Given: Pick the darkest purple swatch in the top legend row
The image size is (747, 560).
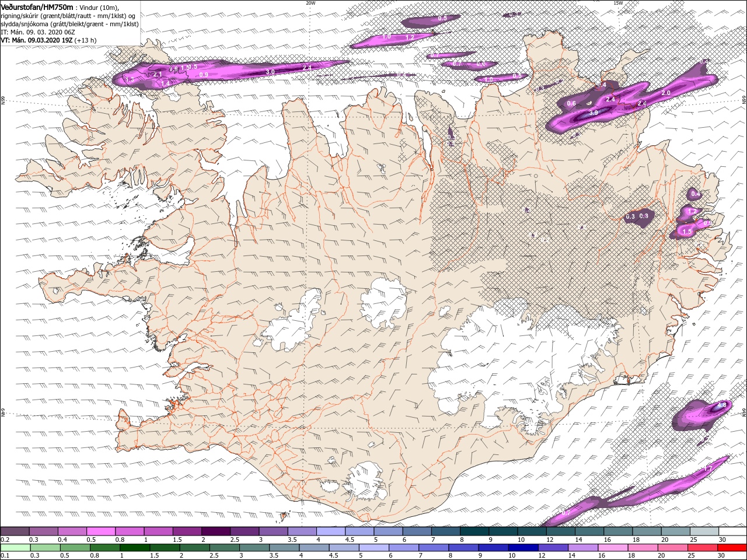Looking at the screenshot, I should click(x=215, y=531).
